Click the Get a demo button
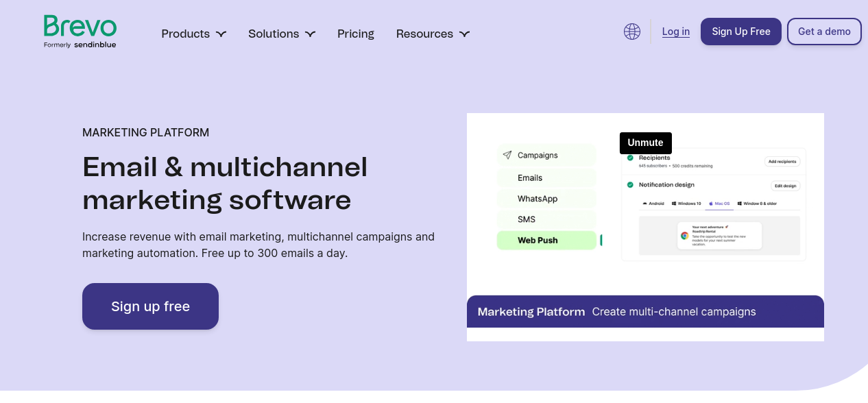This screenshot has width=868, height=403. pos(823,32)
